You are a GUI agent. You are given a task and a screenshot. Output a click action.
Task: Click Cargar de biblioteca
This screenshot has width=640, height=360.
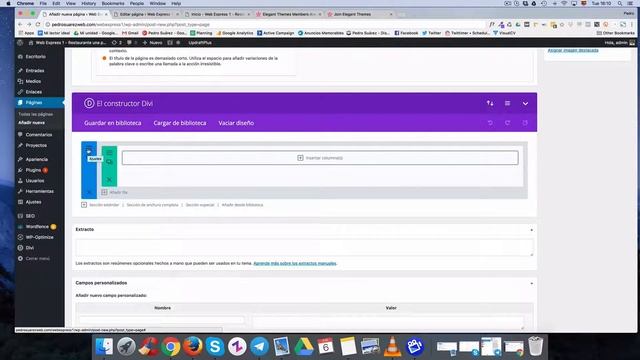pyautogui.click(x=180, y=123)
